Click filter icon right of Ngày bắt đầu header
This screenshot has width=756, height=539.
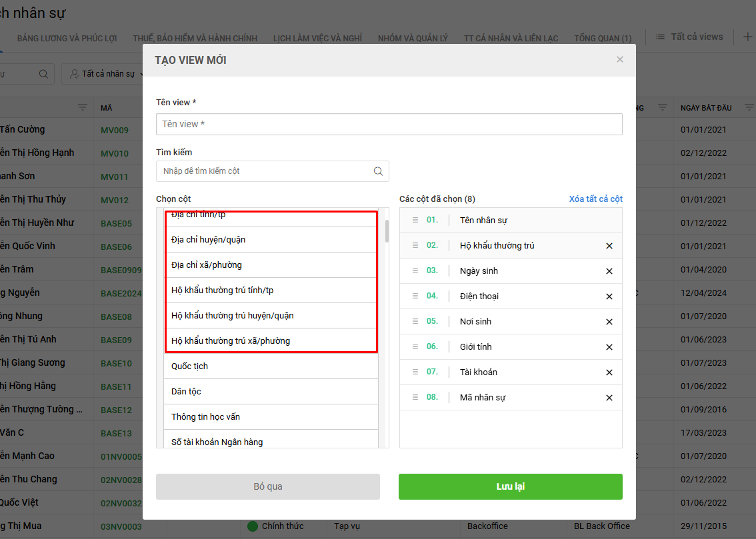coord(749,107)
